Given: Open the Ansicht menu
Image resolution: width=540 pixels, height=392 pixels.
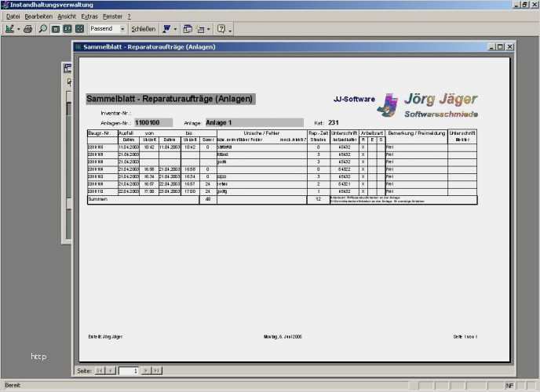Looking at the screenshot, I should [x=67, y=16].
